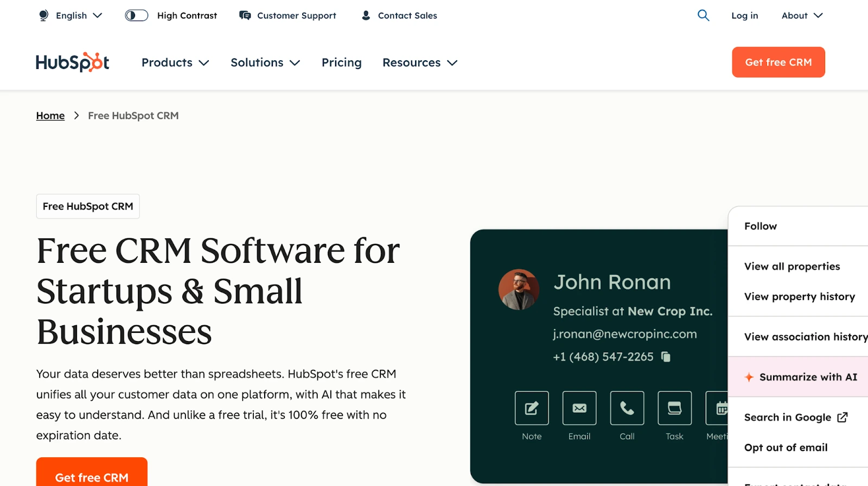Expand the About menu

[802, 16]
